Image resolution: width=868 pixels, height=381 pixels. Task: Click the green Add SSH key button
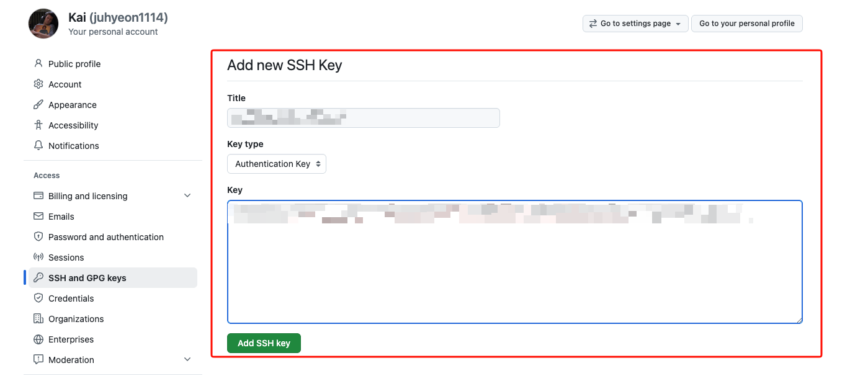(264, 343)
